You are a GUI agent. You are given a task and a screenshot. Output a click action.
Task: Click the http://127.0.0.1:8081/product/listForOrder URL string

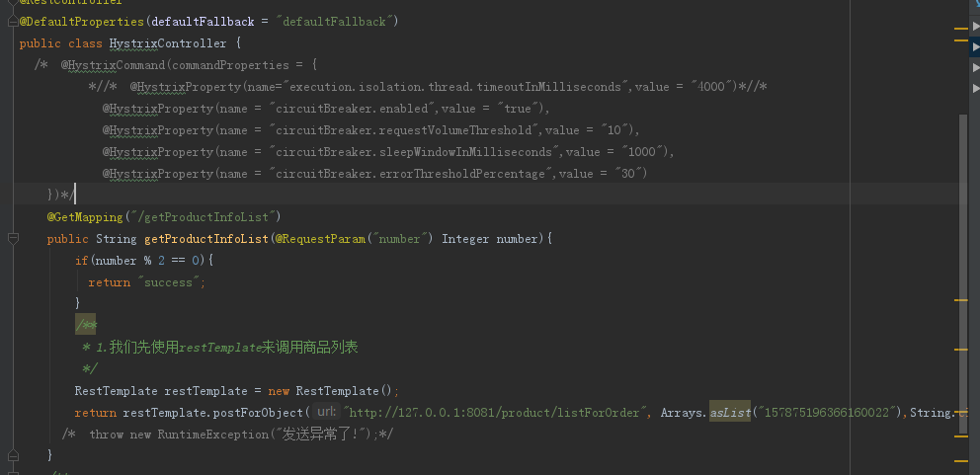[496, 413]
